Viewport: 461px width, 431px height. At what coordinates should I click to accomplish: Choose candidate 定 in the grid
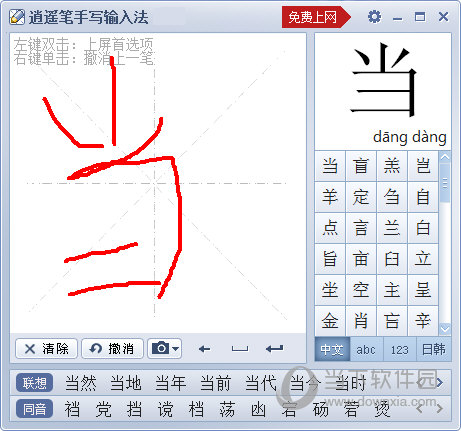click(x=361, y=197)
